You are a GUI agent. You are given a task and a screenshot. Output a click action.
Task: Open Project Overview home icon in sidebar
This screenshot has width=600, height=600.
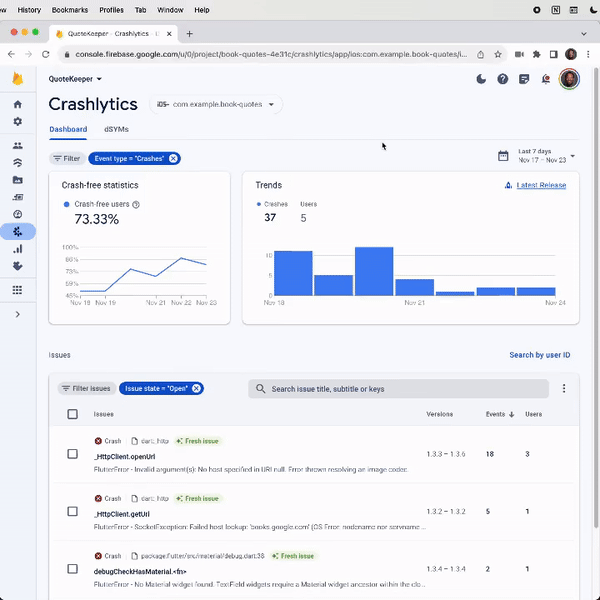point(17,104)
